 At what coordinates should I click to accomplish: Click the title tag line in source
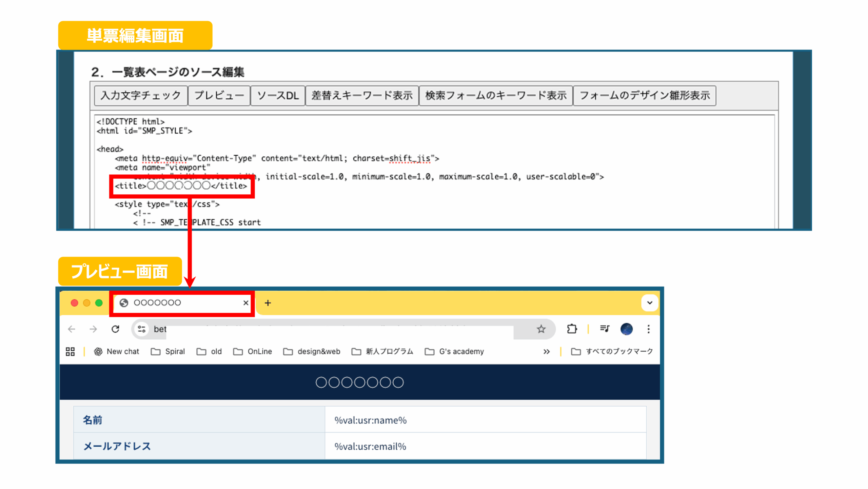(181, 186)
